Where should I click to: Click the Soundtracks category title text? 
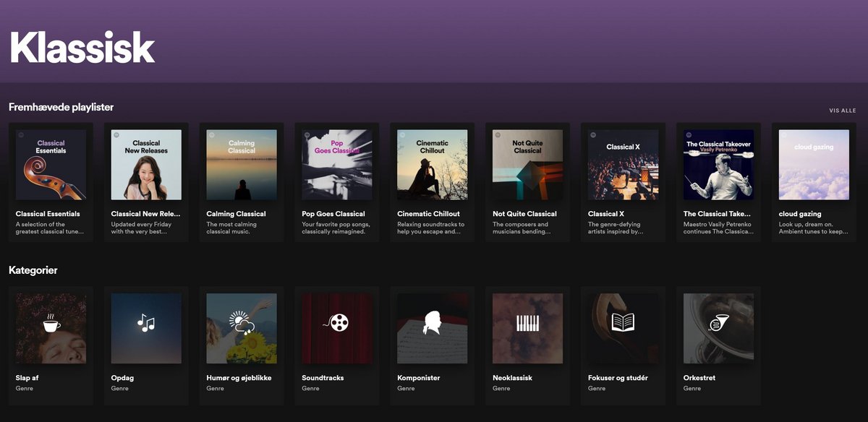323,378
